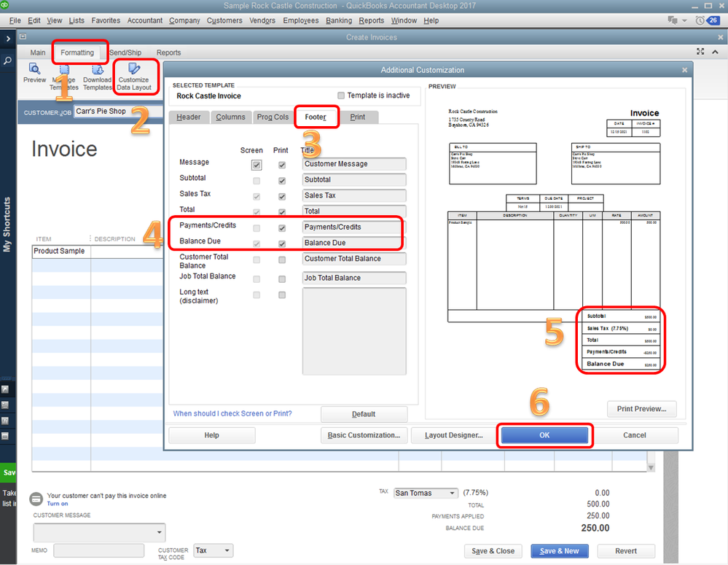728x565 pixels.
Task: Click the Long text disclaimer text area
Action: (x=354, y=331)
